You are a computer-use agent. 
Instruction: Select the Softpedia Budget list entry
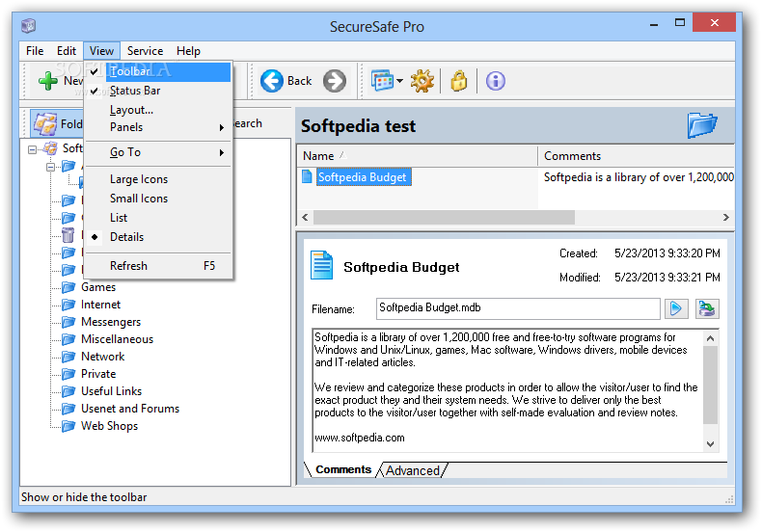(x=362, y=177)
